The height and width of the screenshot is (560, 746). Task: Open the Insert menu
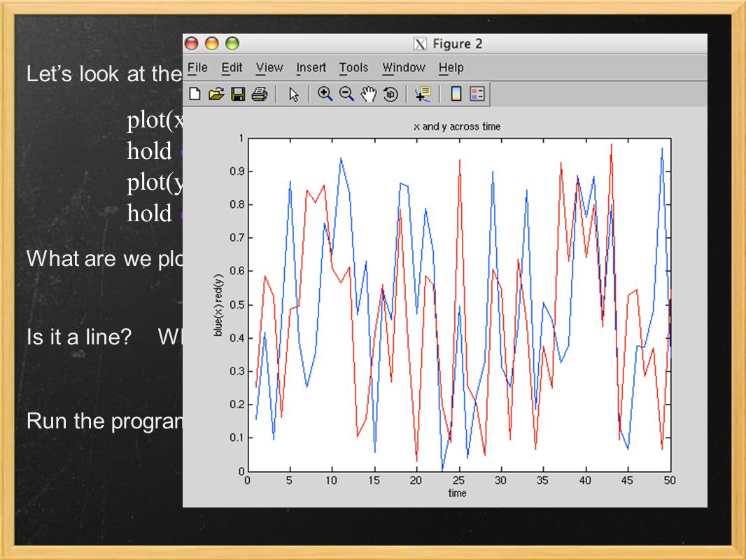pos(311,68)
